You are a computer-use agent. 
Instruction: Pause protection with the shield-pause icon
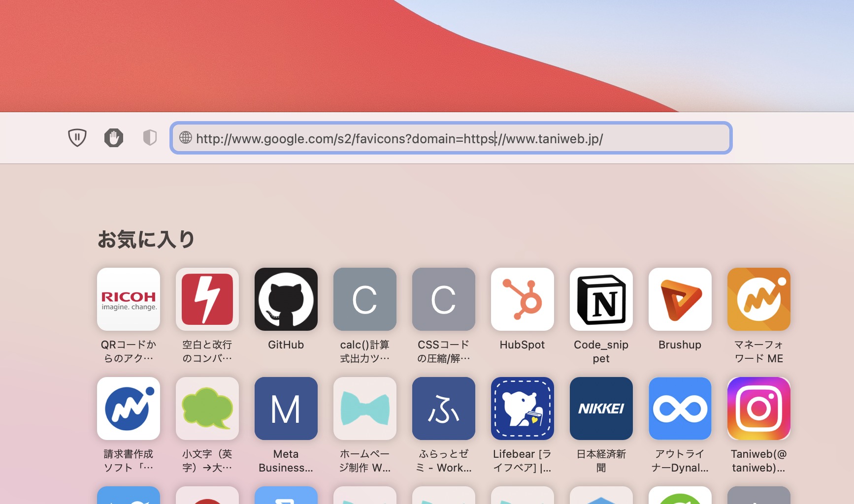tap(77, 138)
